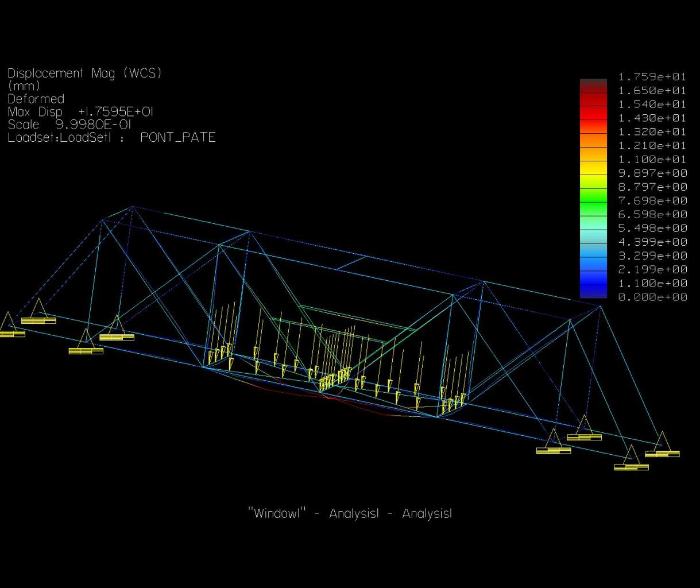Click the 1.100e+01 legend value
Image resolution: width=700 pixels, height=588 pixels.
(652, 159)
